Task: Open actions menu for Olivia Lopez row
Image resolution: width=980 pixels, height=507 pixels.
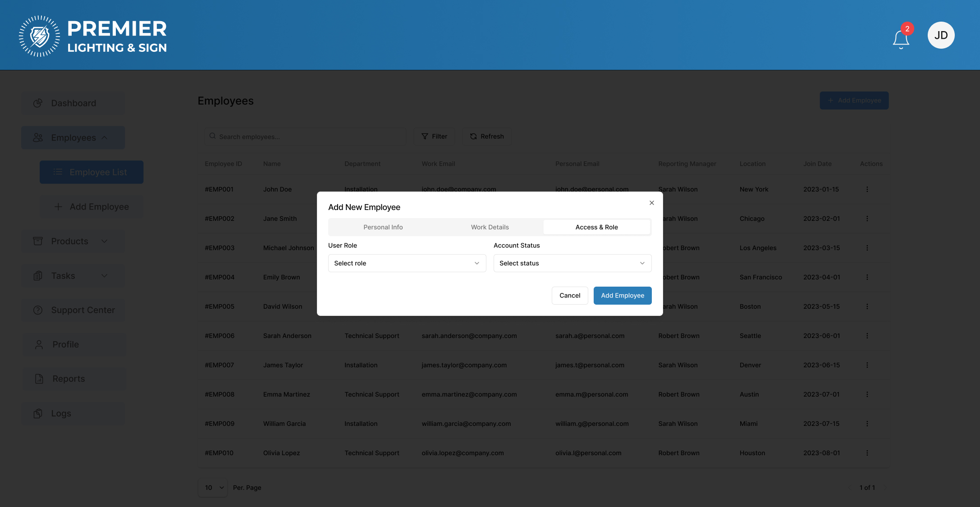Action: [x=867, y=453]
